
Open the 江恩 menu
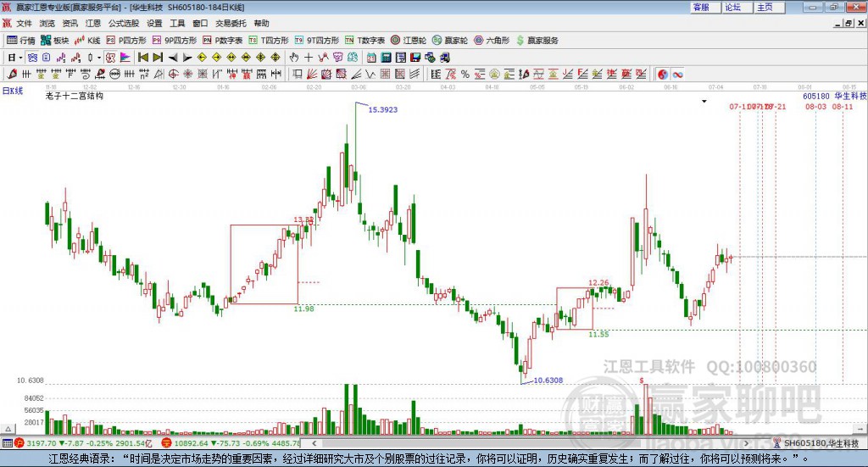tap(93, 23)
